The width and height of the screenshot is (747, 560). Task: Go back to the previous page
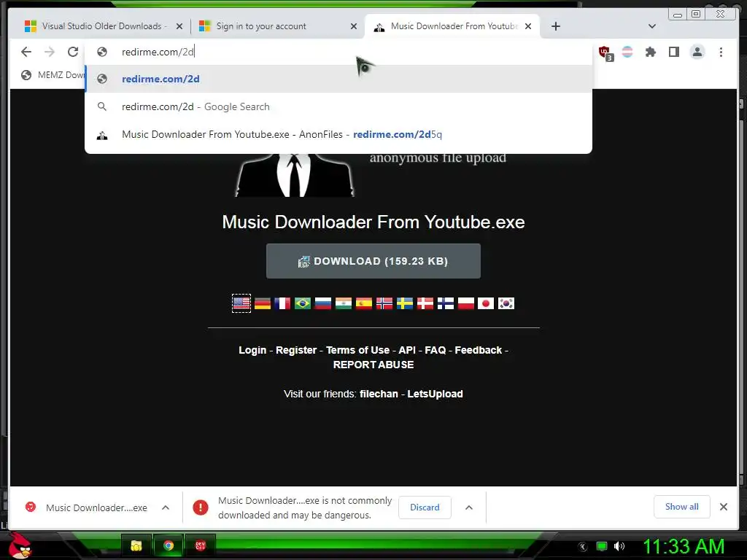[x=26, y=52]
